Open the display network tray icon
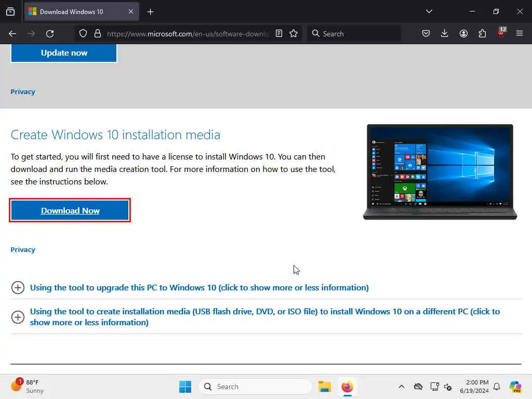This screenshot has height=399, width=532. (x=434, y=387)
